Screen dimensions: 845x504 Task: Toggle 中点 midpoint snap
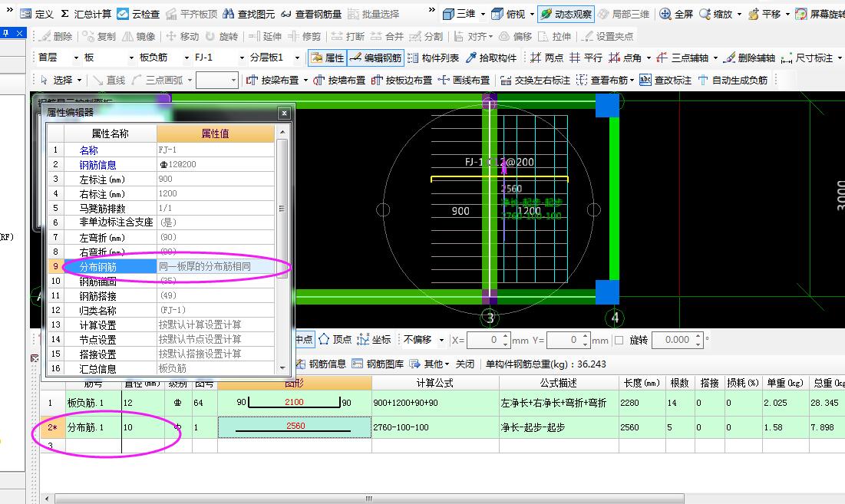pyautogui.click(x=304, y=339)
